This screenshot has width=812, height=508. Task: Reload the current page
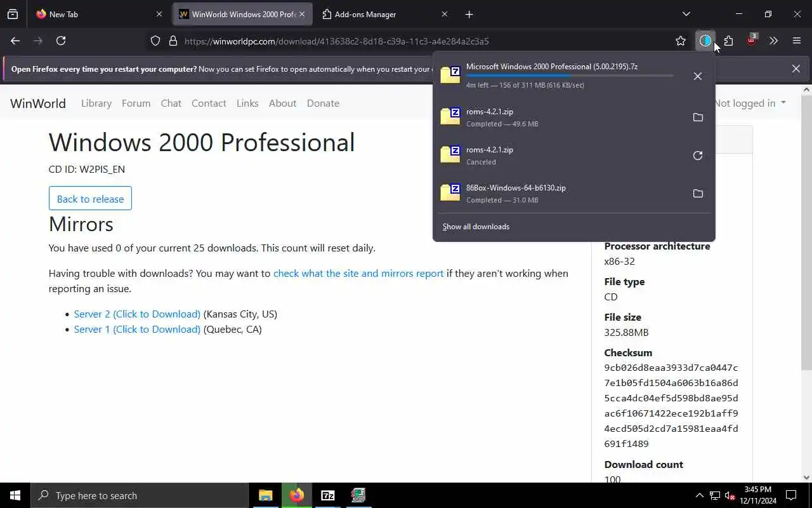61,41
